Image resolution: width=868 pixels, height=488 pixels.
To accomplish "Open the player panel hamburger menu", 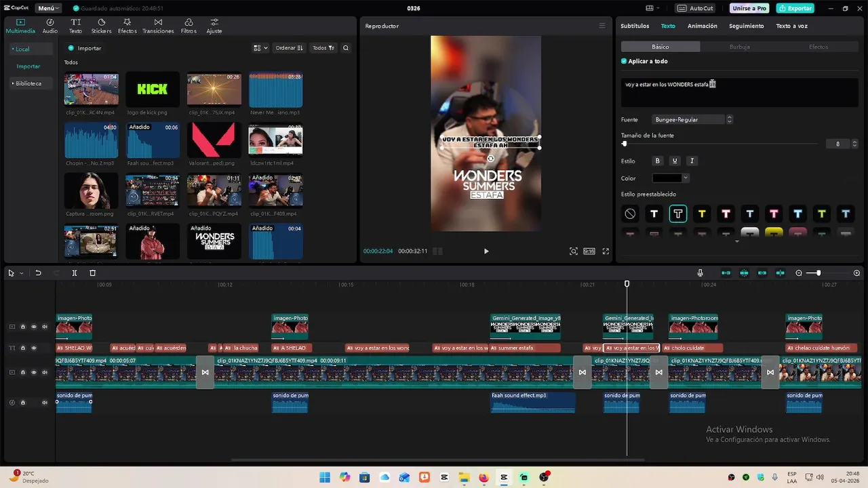I will [601, 26].
